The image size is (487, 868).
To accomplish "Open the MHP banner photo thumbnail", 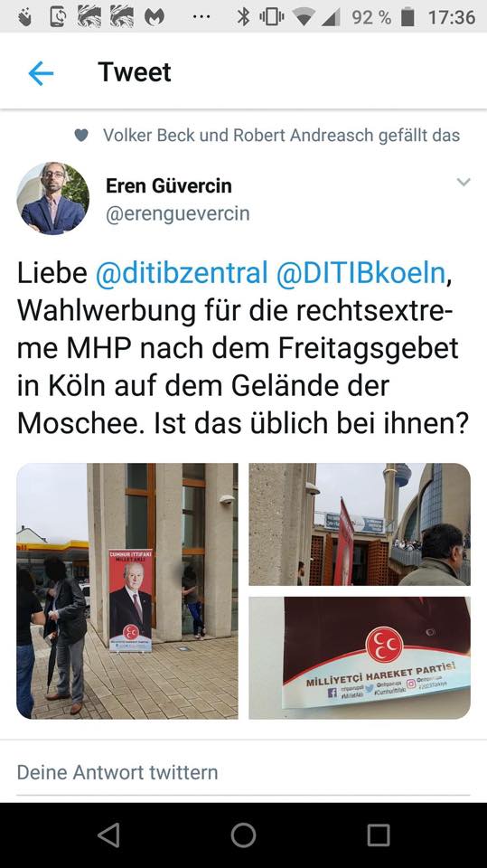I will 127,590.
